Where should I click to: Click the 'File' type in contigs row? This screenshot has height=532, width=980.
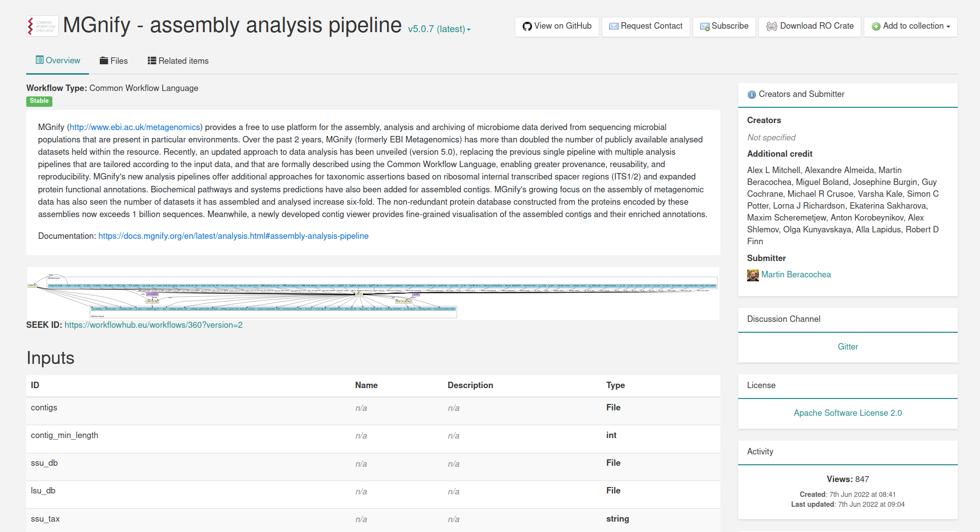click(x=613, y=407)
